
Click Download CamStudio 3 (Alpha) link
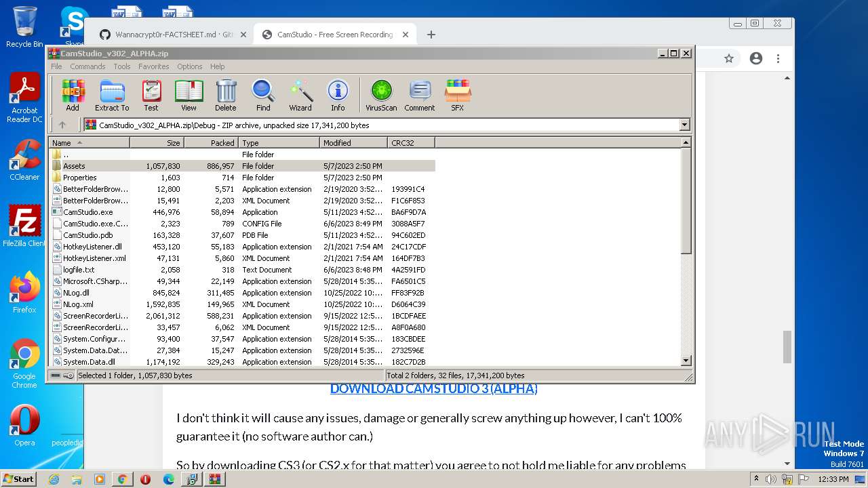pos(433,389)
